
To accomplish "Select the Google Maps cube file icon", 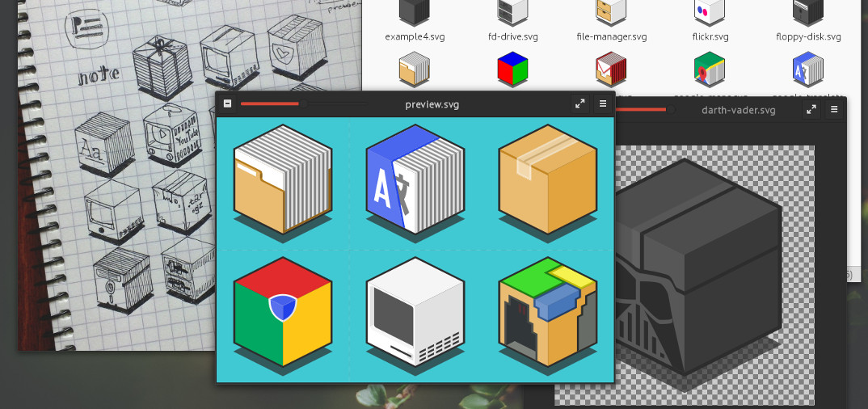I will (x=710, y=70).
